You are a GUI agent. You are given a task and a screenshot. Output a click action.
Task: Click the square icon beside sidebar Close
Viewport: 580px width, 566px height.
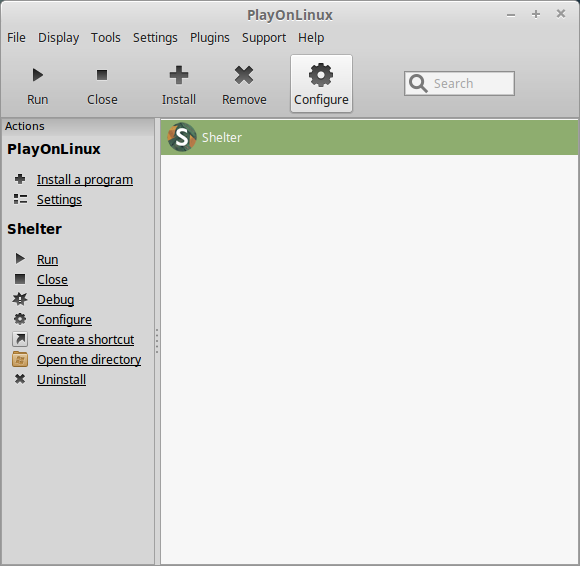(x=20, y=279)
